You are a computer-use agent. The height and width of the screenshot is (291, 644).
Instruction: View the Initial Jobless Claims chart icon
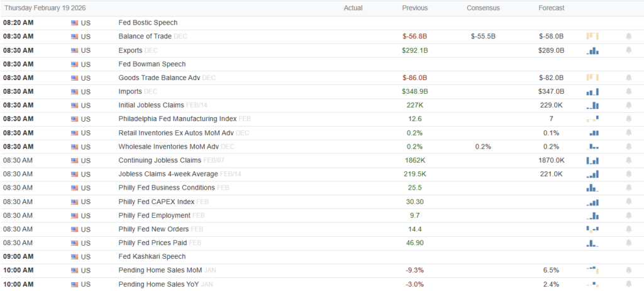point(592,105)
